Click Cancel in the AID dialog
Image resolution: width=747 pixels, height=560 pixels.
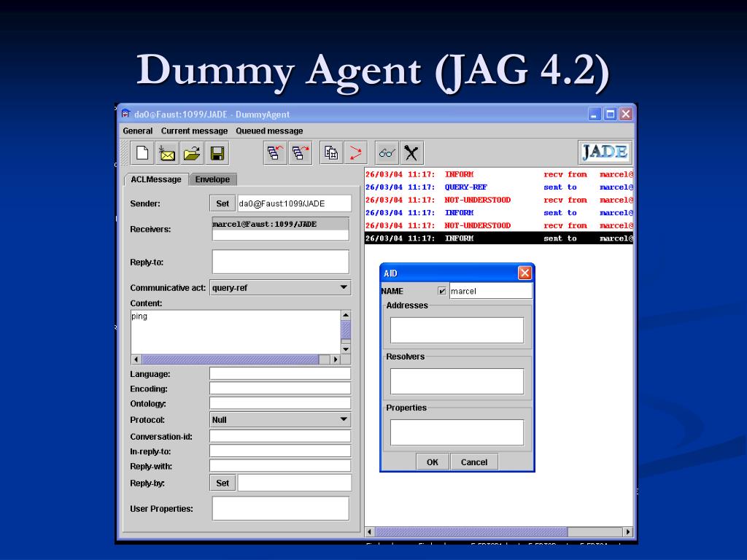coord(474,462)
